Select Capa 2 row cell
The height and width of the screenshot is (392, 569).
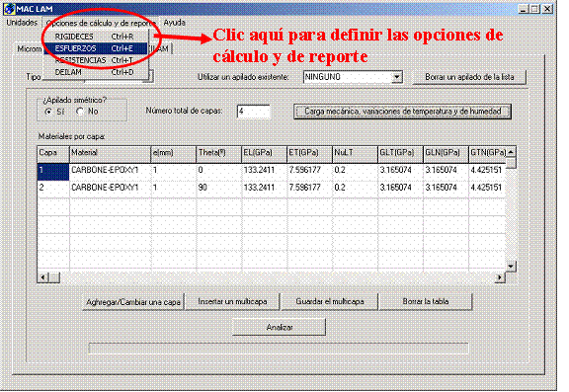(53, 189)
